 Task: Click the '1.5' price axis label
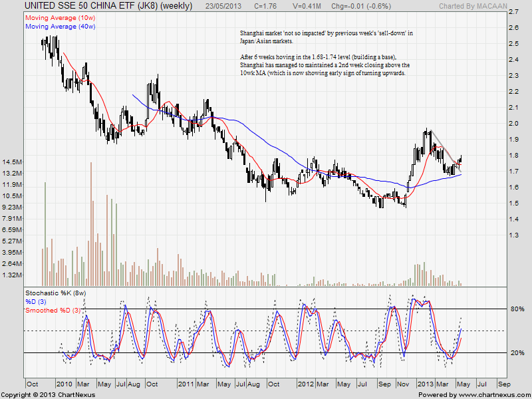513,203
